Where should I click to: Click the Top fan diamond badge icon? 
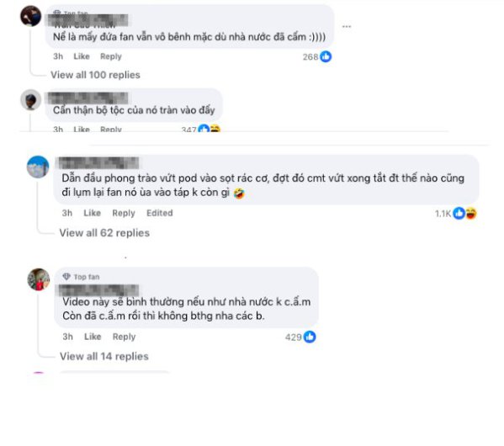click(66, 277)
